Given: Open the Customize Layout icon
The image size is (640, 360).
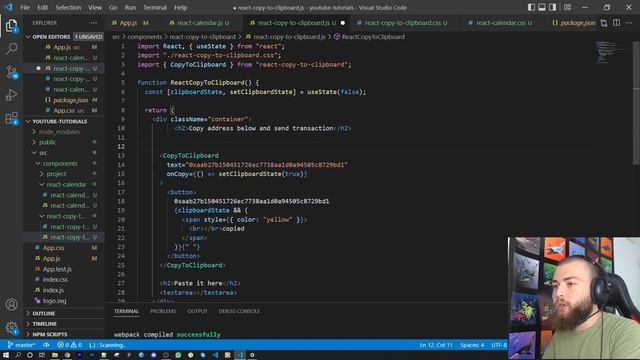Looking at the screenshot, I should click(567, 7).
